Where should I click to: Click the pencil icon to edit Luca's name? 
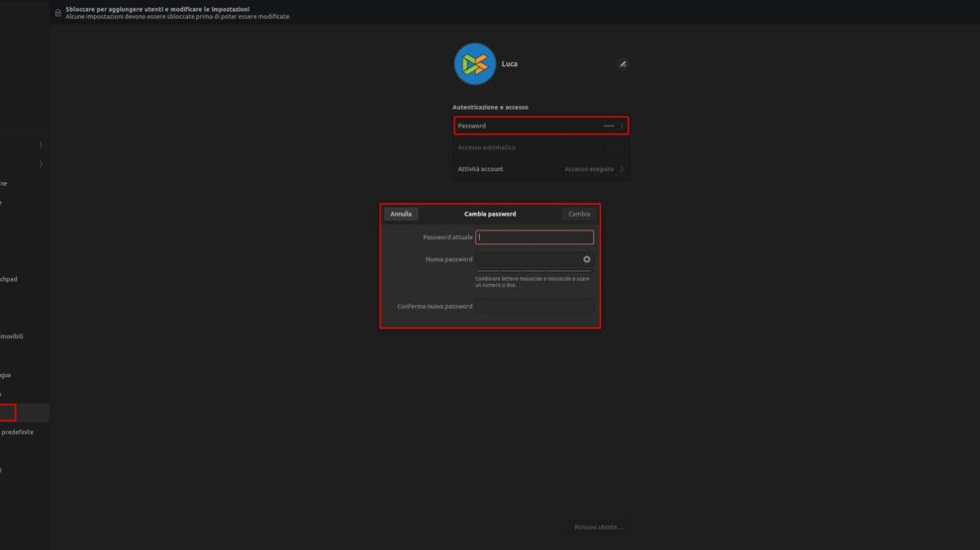pyautogui.click(x=623, y=64)
